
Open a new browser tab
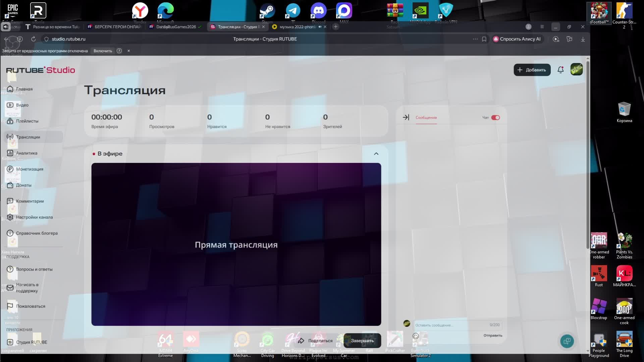[x=335, y=27]
